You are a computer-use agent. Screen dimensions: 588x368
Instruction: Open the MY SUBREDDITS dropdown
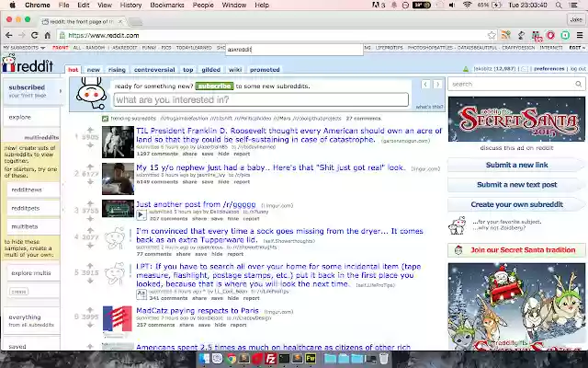coord(24,48)
